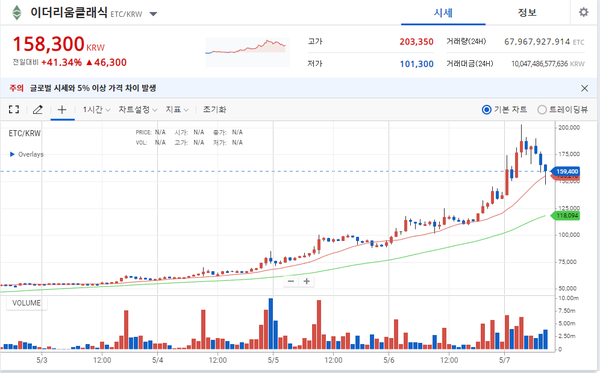This screenshot has height=373, width=600.
Task: Click the 200,000 price axis label
Action: tap(569, 128)
